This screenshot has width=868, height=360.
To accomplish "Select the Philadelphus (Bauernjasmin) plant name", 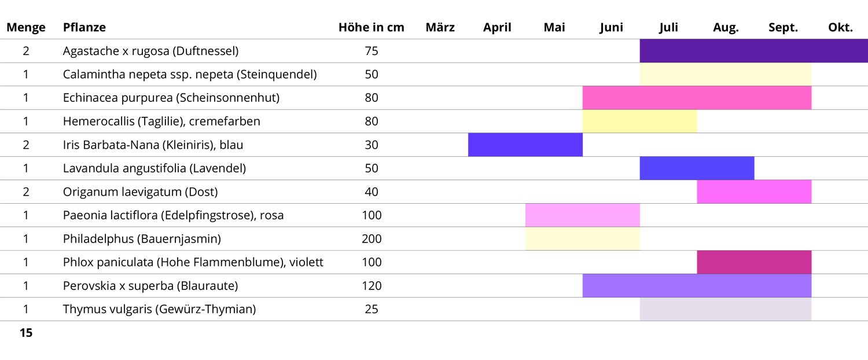I will 142,239.
